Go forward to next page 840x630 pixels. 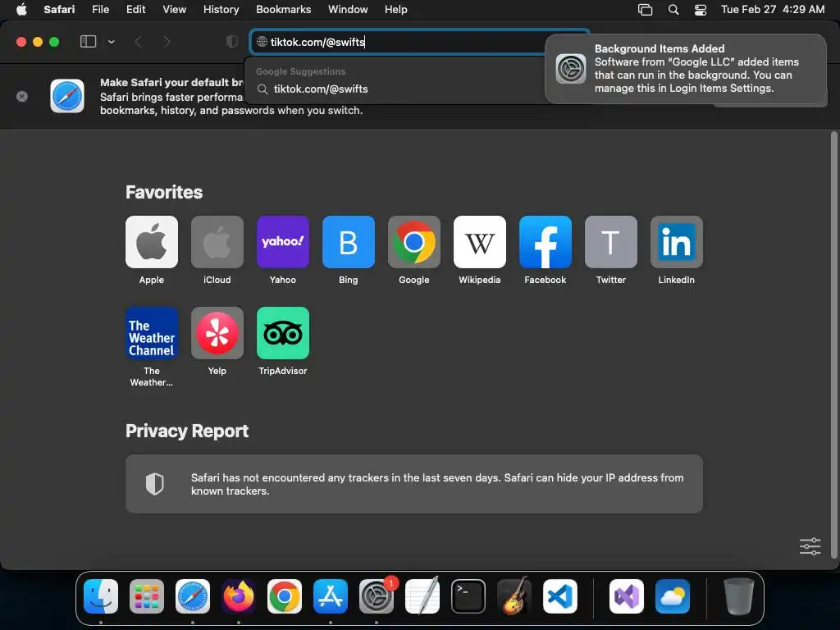pos(167,42)
